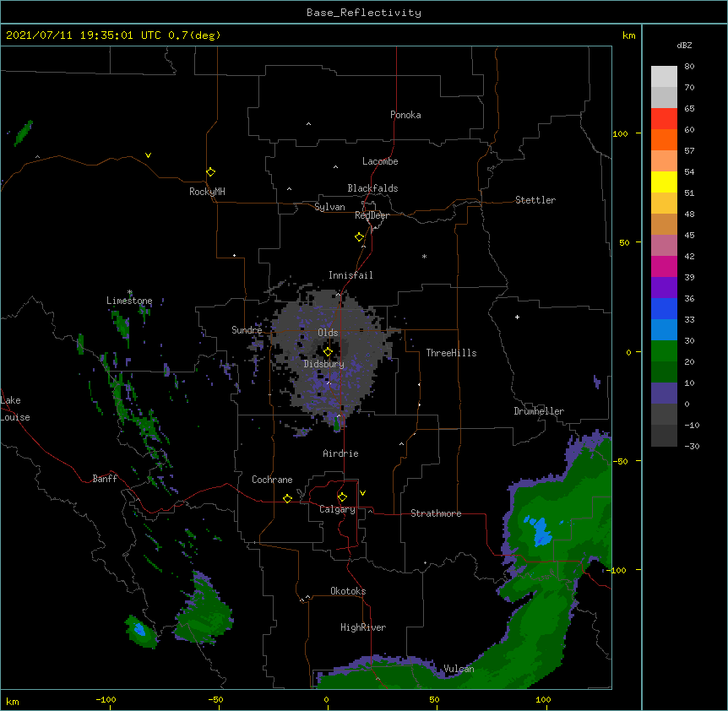Click the orange 60 dBZ legend swatch
Image resolution: width=728 pixels, height=711 pixels.
(x=664, y=140)
